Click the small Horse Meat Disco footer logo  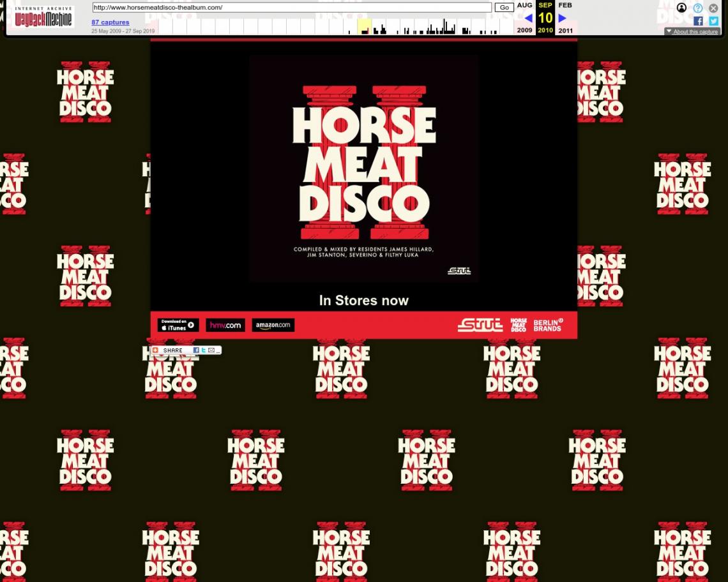click(519, 325)
